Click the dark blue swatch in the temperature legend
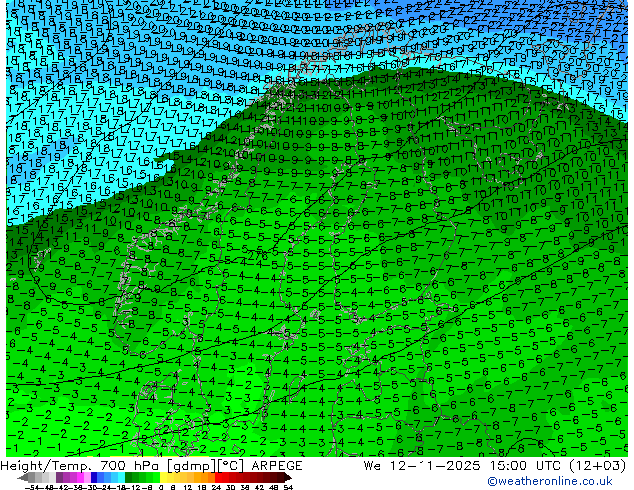Image resolution: width=634 pixels, height=490 pixels. coord(94,477)
